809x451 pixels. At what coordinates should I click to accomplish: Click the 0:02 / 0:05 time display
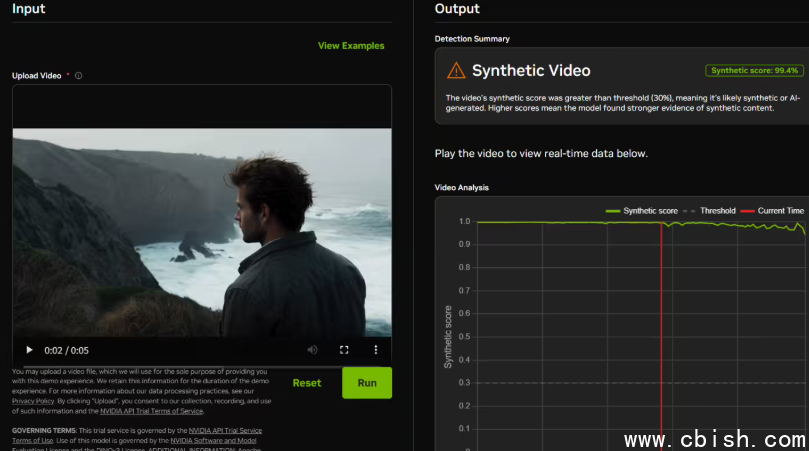[67, 350]
